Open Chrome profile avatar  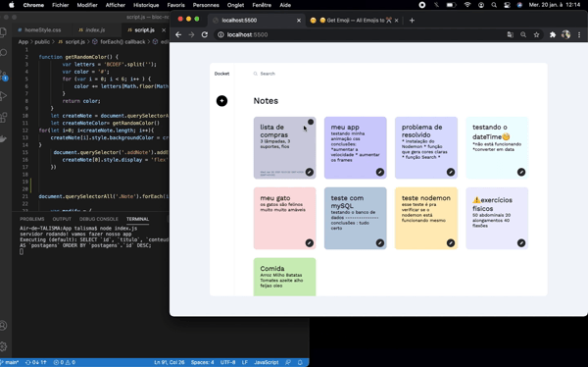pyautogui.click(x=565, y=34)
